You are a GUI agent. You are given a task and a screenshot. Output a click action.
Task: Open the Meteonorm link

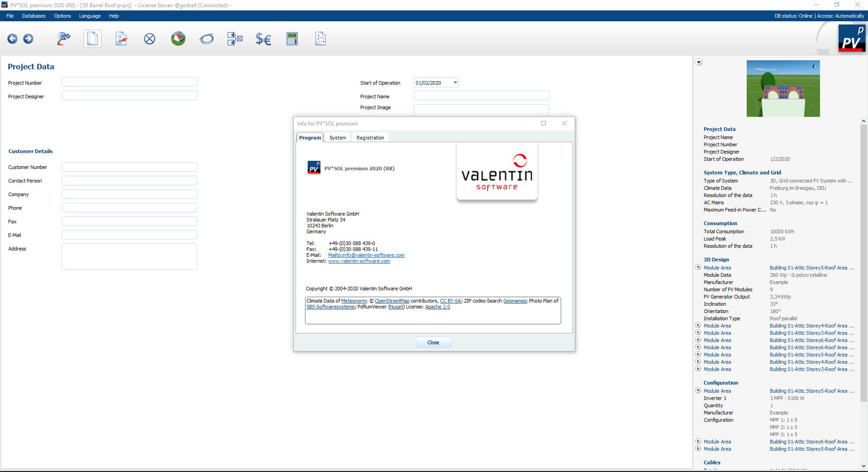pyautogui.click(x=353, y=301)
